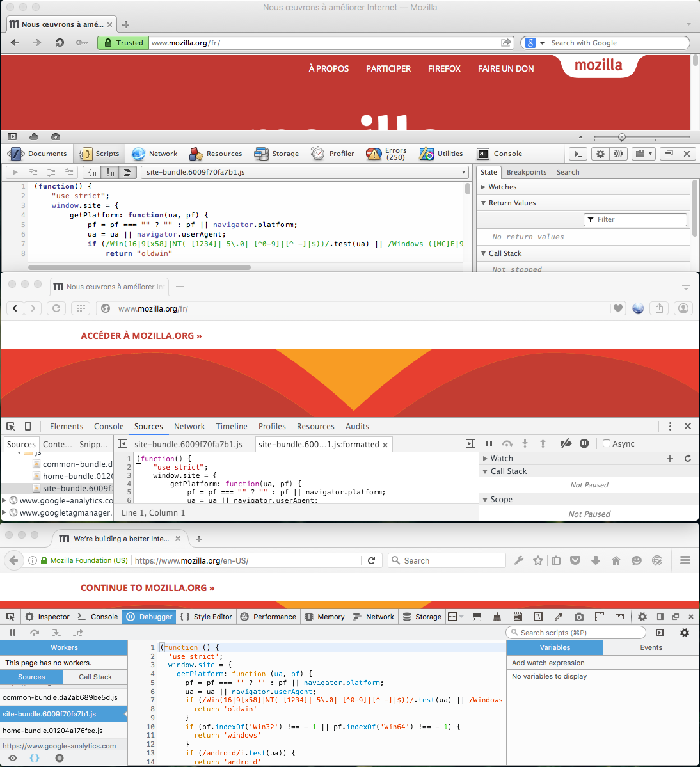700x767 pixels.
Task: Open the Style Editor tab in Firefox DevTools
Action: [x=206, y=617]
